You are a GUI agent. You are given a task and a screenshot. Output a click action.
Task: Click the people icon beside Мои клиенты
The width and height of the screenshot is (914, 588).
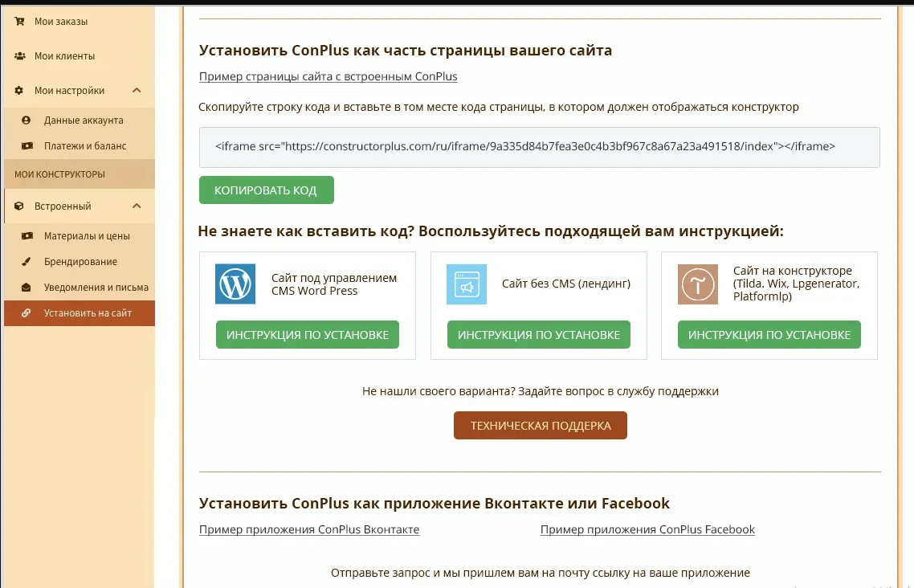19,56
